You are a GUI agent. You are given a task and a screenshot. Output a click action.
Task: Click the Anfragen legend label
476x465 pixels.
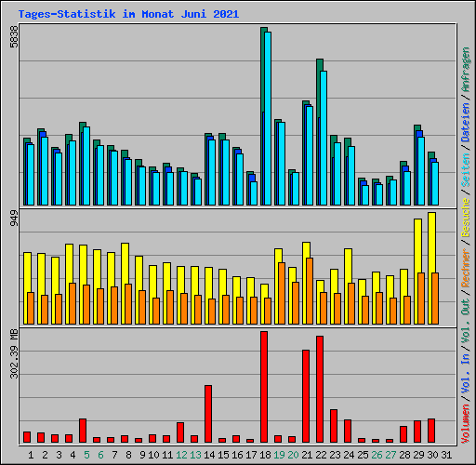466,69
